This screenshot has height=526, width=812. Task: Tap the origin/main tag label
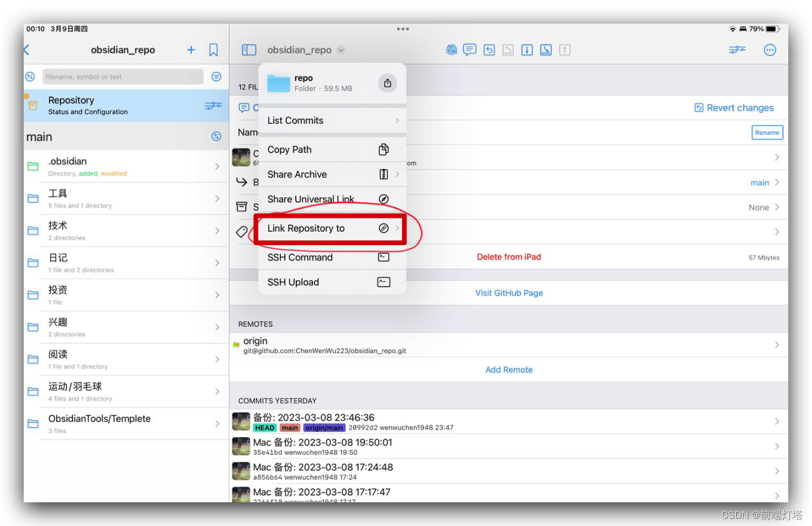click(324, 428)
